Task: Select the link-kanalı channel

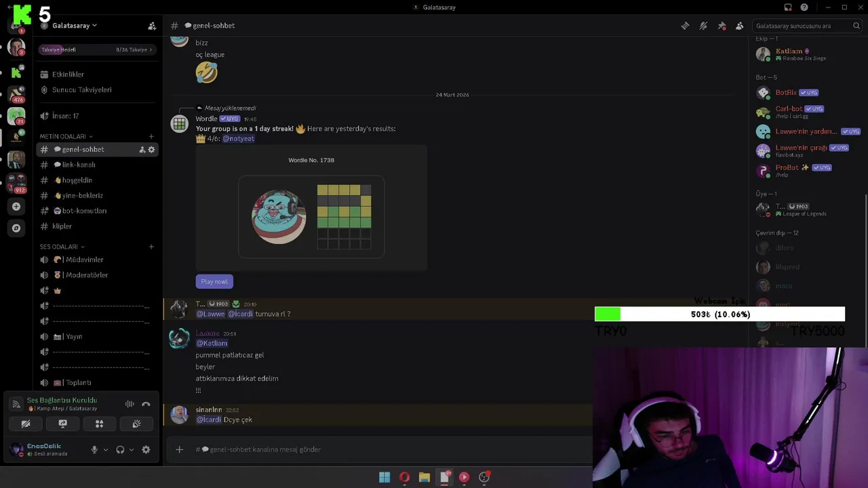Action: click(x=97, y=165)
